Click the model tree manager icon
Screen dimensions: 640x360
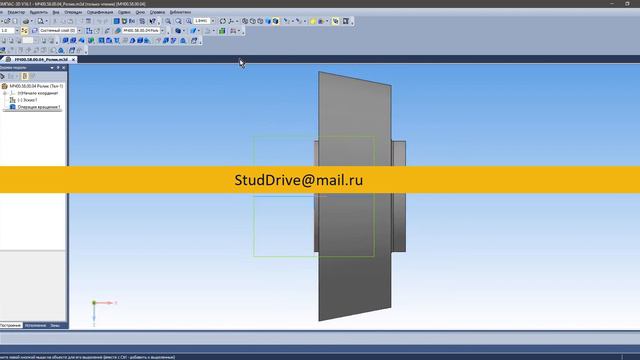116,21
